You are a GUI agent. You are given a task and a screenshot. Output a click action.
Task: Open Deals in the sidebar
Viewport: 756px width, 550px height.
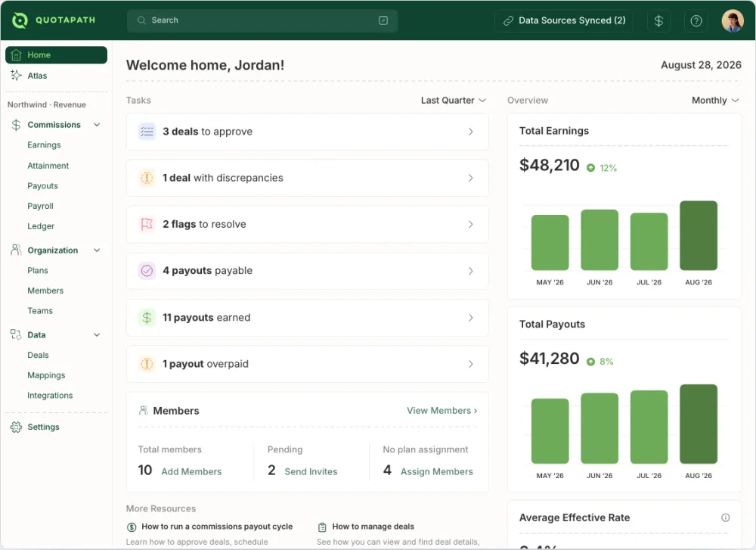click(x=38, y=355)
